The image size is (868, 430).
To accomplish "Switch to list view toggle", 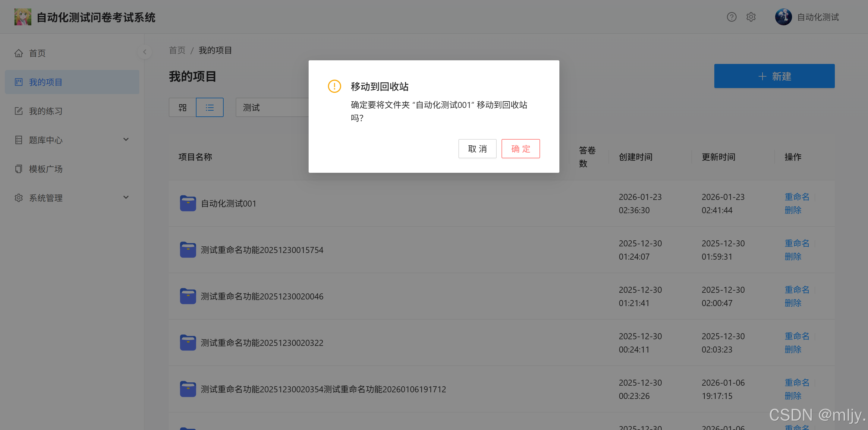I will tap(209, 108).
